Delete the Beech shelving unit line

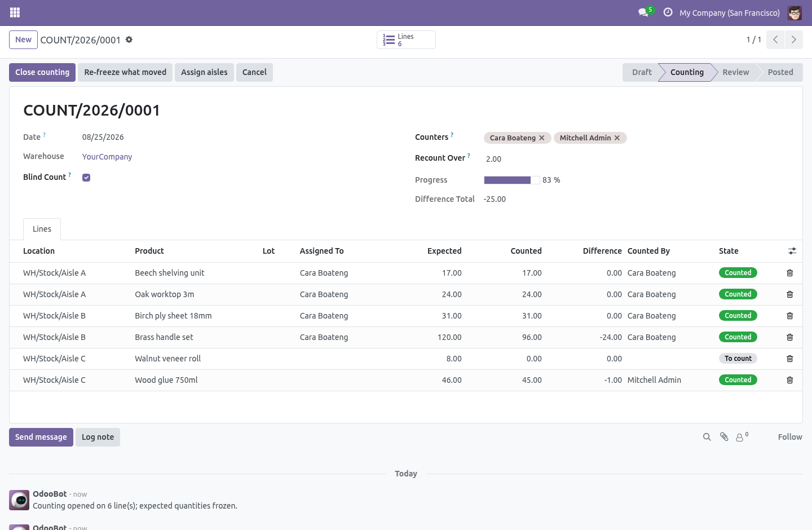click(790, 273)
